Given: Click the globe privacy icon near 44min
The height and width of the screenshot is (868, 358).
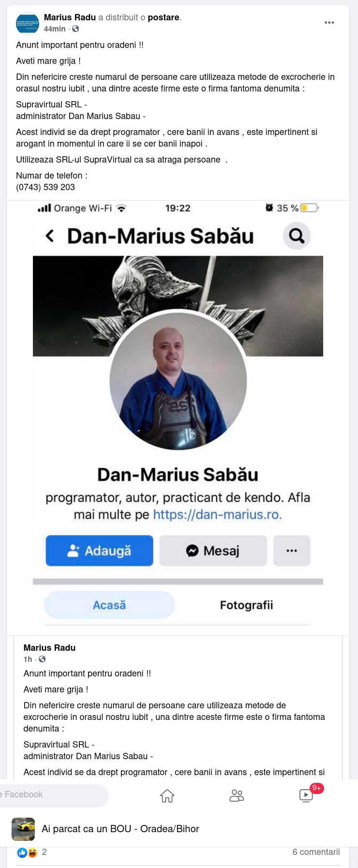Looking at the screenshot, I should click(75, 29).
